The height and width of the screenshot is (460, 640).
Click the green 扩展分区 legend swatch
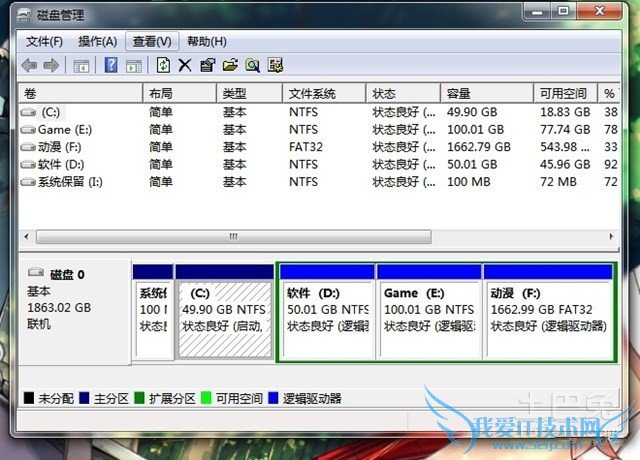pos(139,398)
